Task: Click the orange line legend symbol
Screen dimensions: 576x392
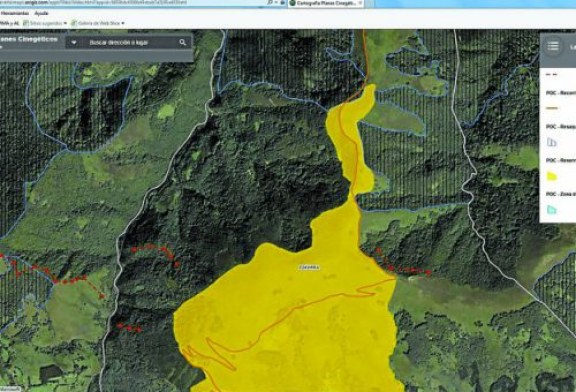Action: coord(552,108)
